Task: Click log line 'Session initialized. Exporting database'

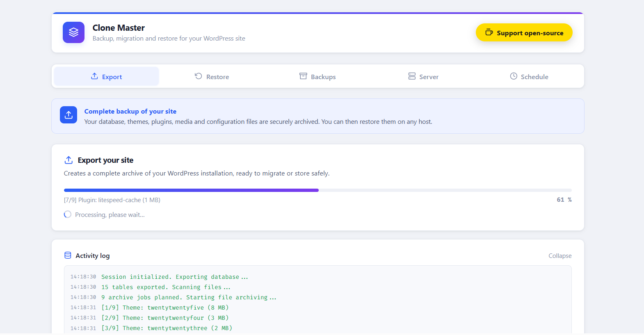Action: [x=175, y=277]
